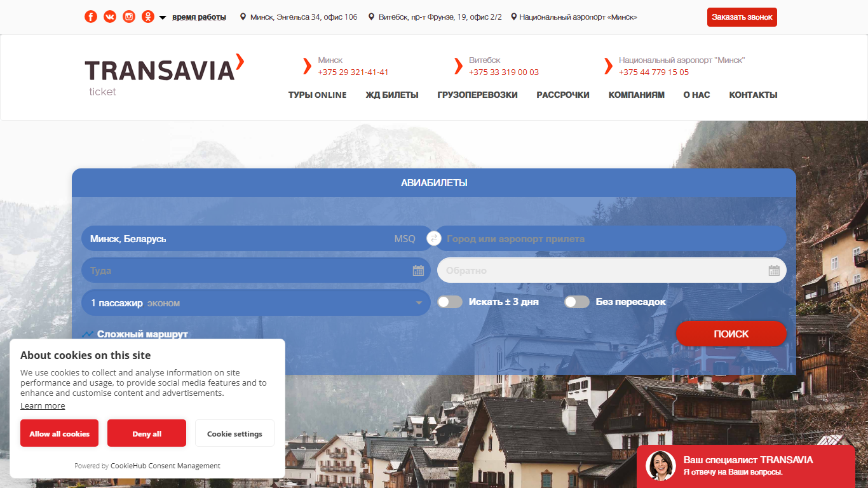Open the calendar icon in 'Туда' field
The image size is (868, 488).
(x=418, y=271)
